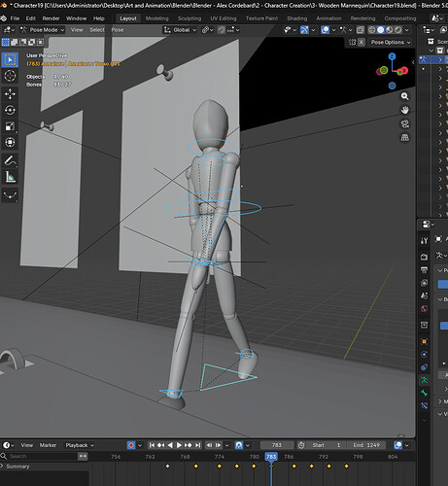Select the Measure tool
Image resolution: width=448 pixels, height=486 pixels.
(x=10, y=177)
